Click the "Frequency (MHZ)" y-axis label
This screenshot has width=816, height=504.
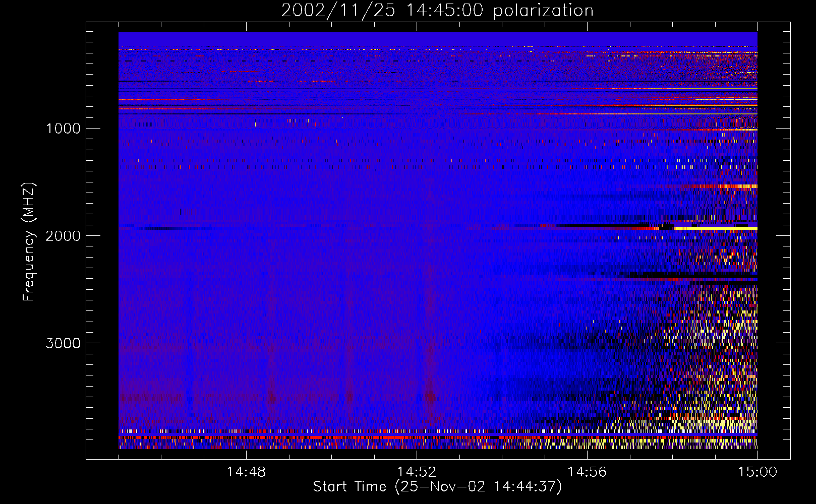[29, 241]
